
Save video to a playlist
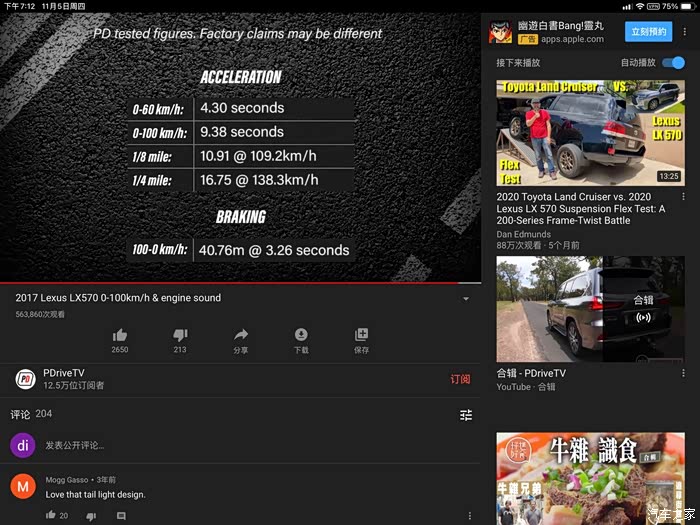click(x=361, y=334)
